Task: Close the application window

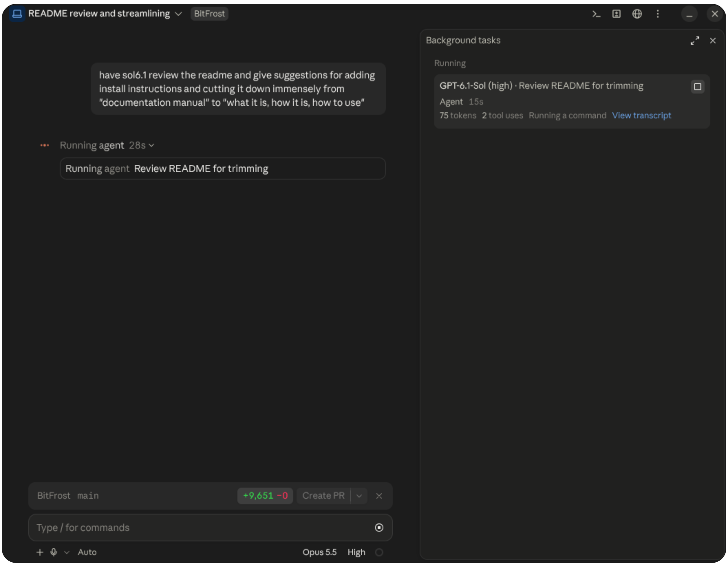Action: [715, 14]
